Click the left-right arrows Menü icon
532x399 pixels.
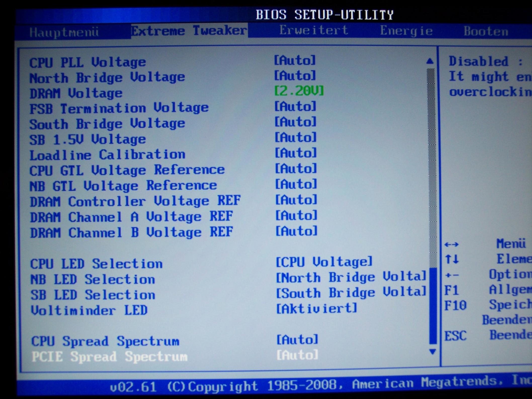pyautogui.click(x=452, y=244)
